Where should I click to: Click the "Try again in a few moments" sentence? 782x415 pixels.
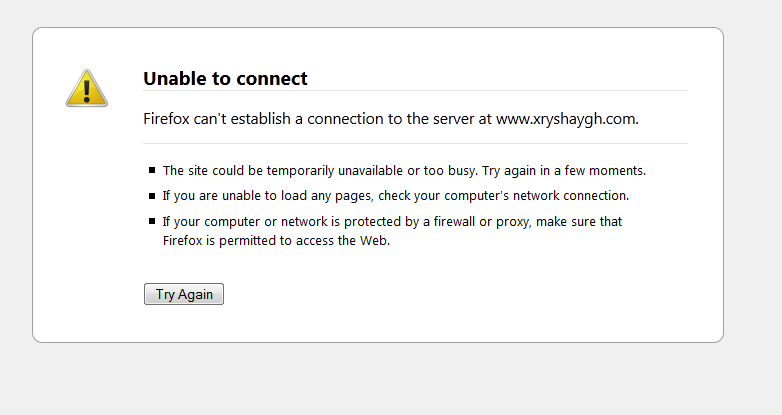pyautogui.click(x=564, y=171)
